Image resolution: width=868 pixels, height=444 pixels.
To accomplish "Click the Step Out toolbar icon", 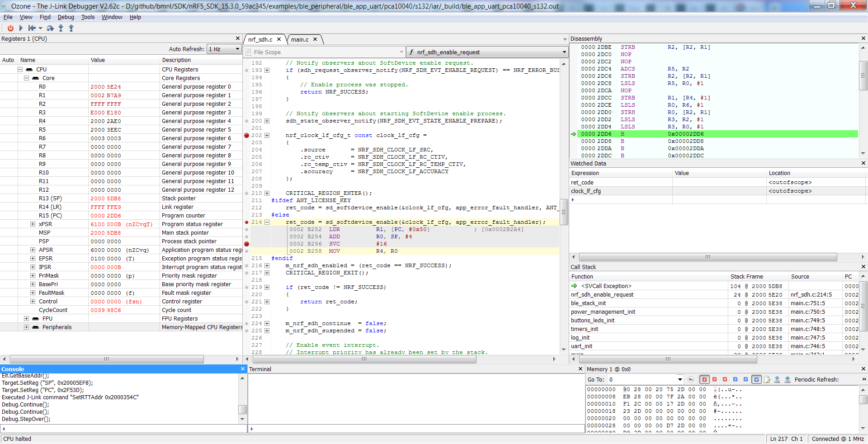I will pyautogui.click(x=71, y=28).
